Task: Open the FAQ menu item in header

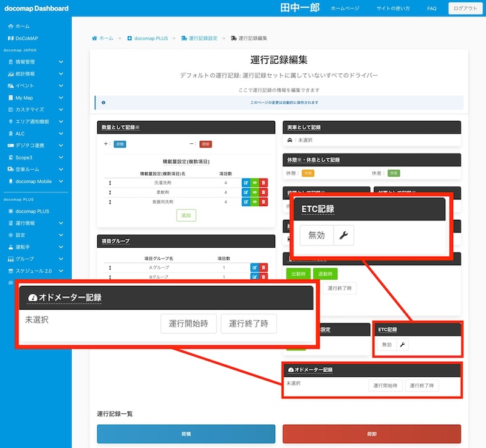Action: (x=431, y=9)
